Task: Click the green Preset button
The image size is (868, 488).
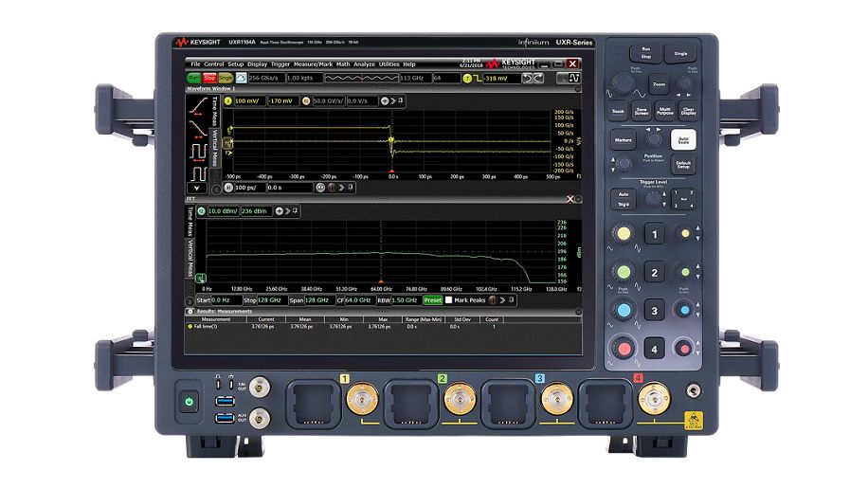Action: (432, 299)
